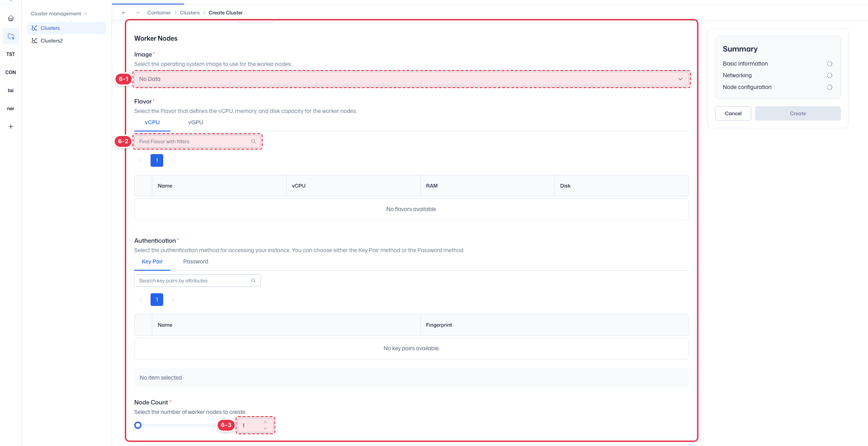Decrease node count with down stepper arrow
Screen dimensions: 868x446
(x=265, y=428)
